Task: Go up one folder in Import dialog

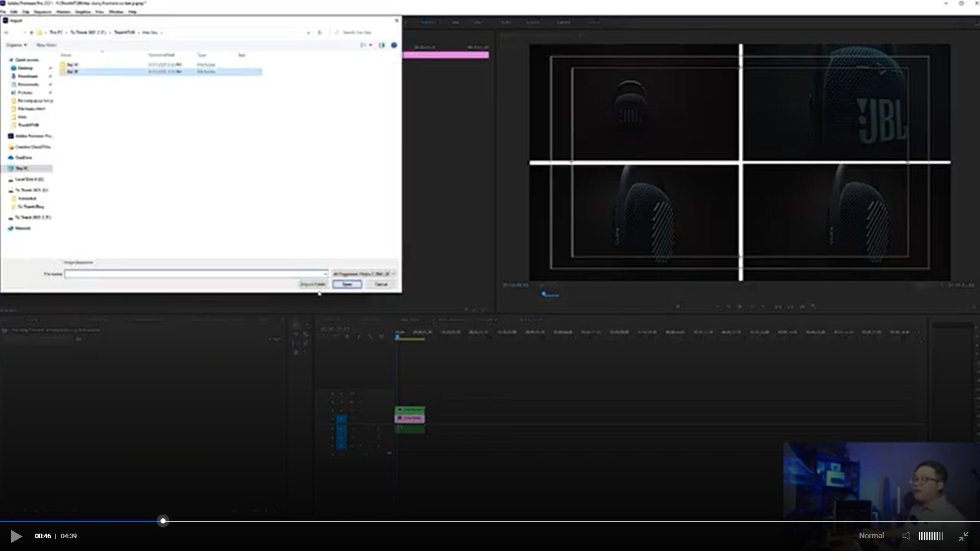Action: (32, 32)
